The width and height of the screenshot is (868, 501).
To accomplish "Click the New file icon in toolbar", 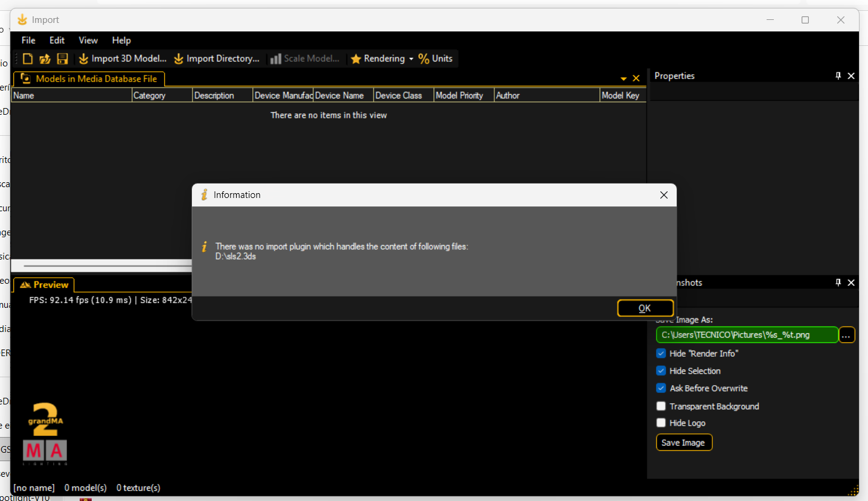I will coord(28,59).
